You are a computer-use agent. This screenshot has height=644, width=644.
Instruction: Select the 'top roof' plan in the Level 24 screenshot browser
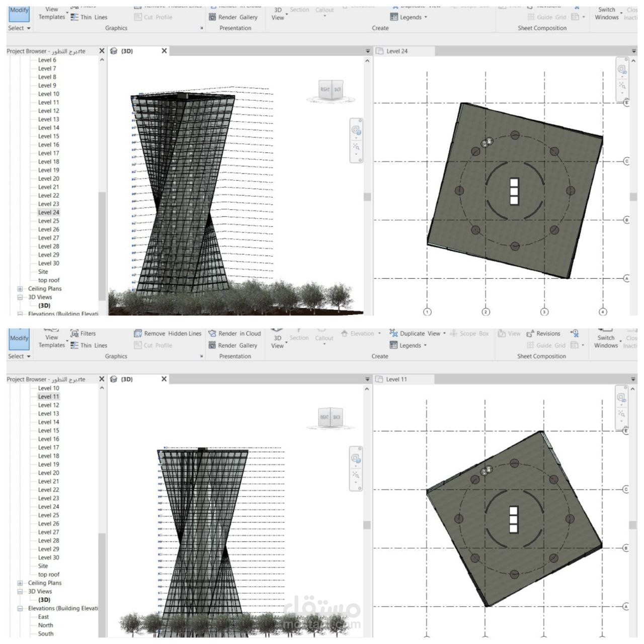[49, 280]
